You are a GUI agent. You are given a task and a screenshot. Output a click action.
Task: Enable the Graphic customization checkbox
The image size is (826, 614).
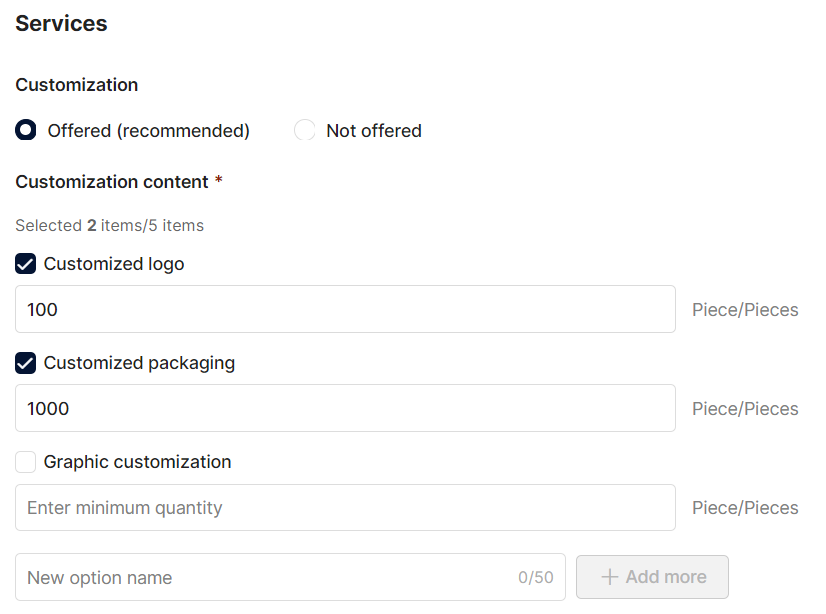click(25, 462)
